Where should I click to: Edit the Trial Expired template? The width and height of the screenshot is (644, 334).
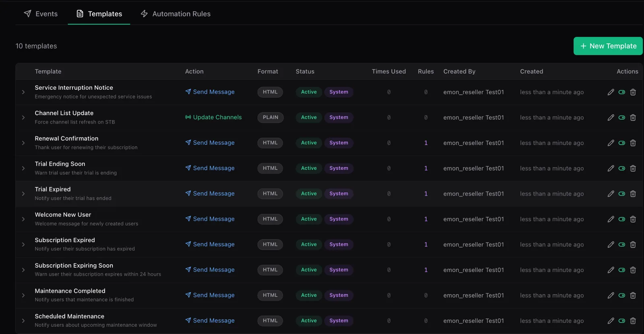[611, 194]
